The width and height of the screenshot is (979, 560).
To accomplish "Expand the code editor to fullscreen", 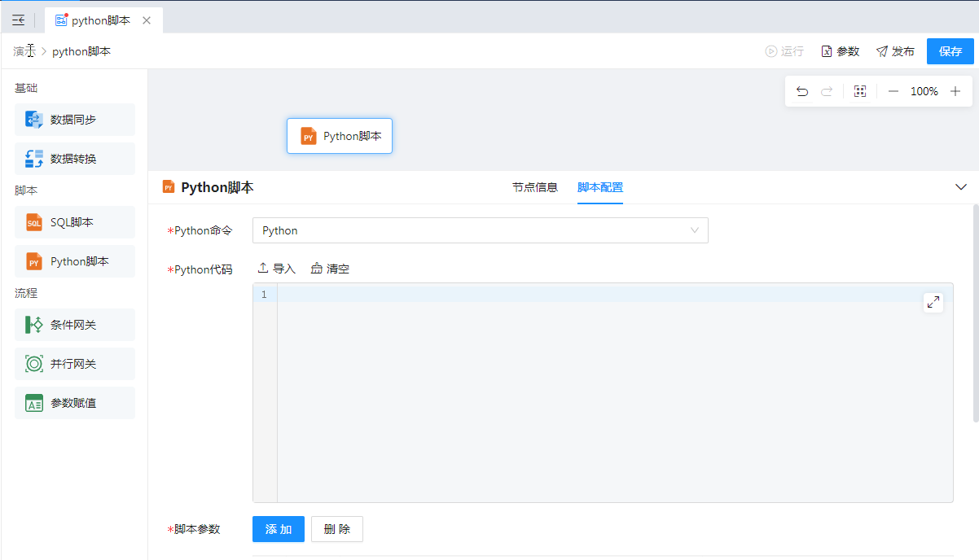I will click(933, 302).
